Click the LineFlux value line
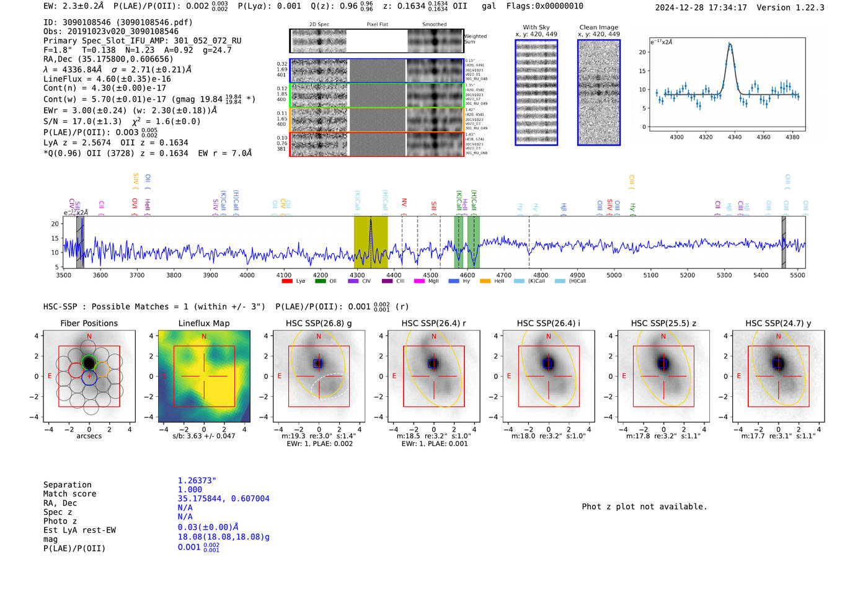The image size is (868, 591). (x=107, y=79)
